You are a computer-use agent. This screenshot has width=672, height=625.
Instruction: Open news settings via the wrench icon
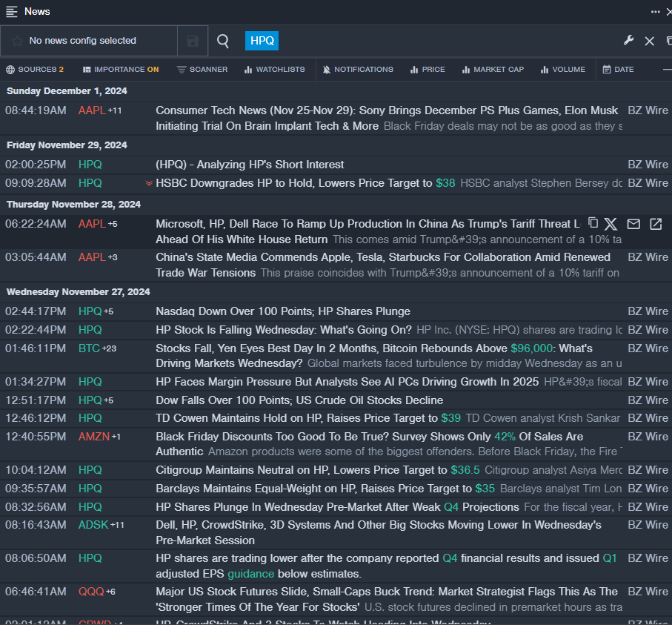tap(629, 40)
